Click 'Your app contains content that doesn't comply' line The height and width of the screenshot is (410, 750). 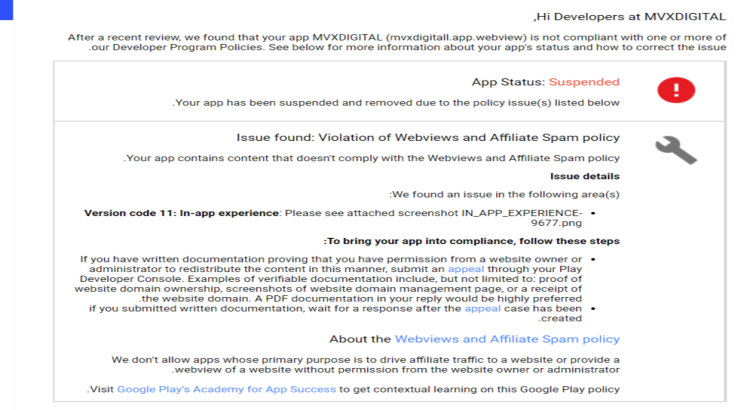pyautogui.click(x=371, y=158)
